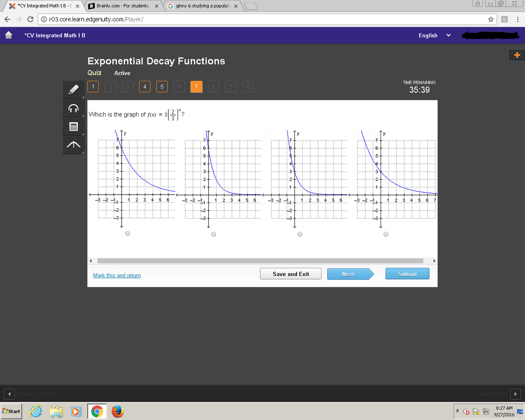
Task: Click the horizontal scrollbar under the graphs
Action: click(x=262, y=261)
